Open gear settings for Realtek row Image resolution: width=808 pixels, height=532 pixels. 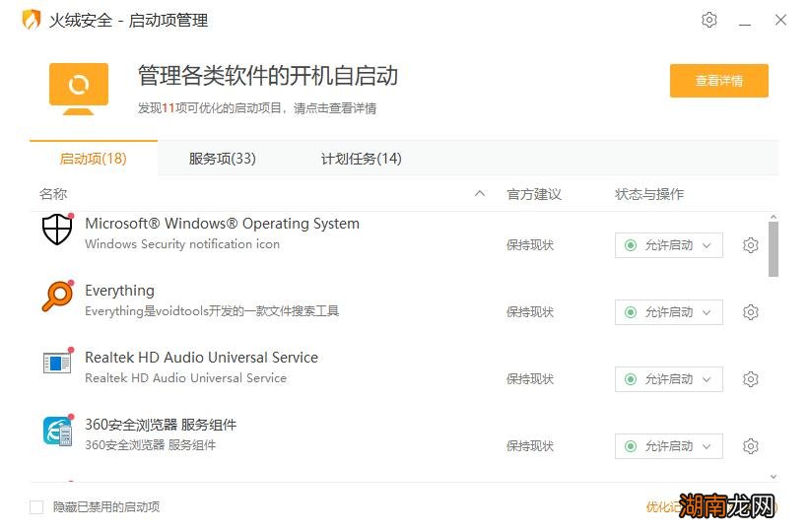(x=750, y=379)
